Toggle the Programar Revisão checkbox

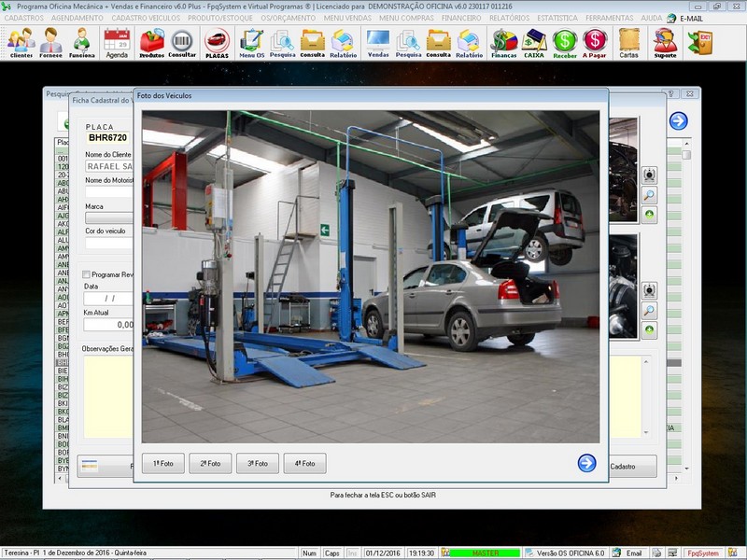[87, 274]
